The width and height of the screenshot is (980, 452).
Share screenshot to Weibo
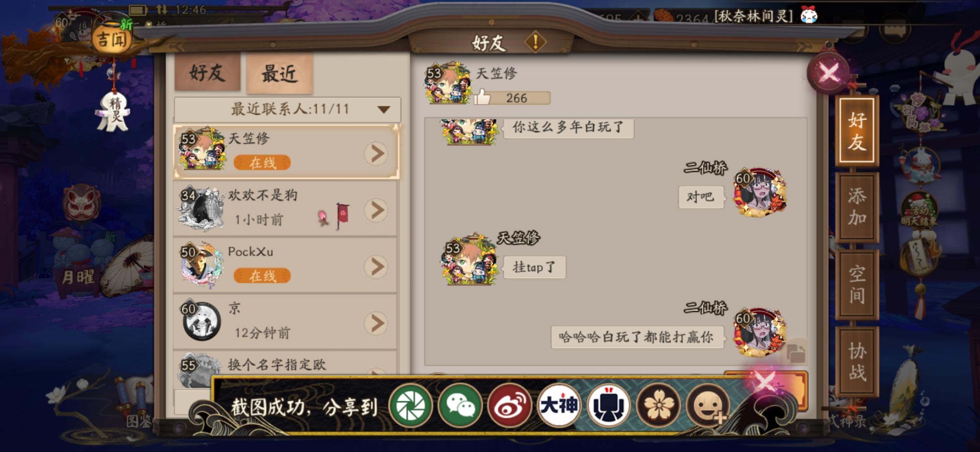pos(509,405)
